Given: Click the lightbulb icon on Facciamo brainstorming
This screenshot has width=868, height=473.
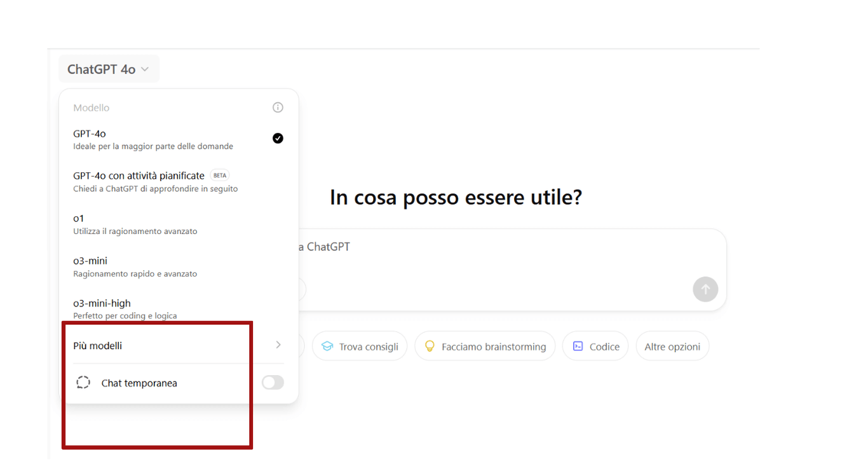Looking at the screenshot, I should (429, 346).
